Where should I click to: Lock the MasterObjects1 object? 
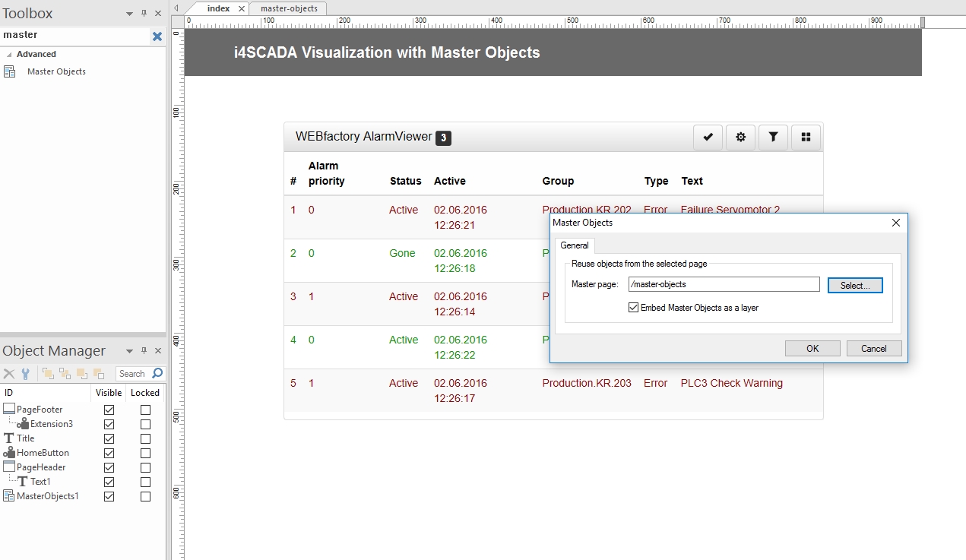(145, 496)
